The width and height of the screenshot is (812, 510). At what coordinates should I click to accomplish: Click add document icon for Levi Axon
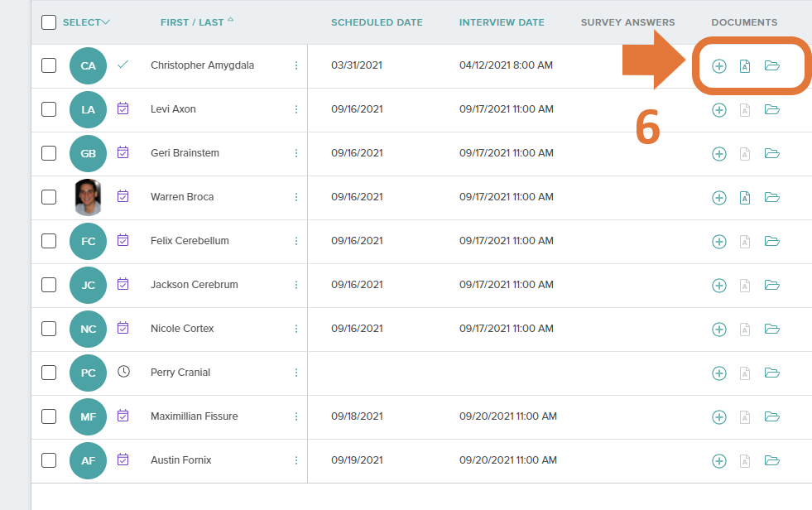pyautogui.click(x=718, y=110)
